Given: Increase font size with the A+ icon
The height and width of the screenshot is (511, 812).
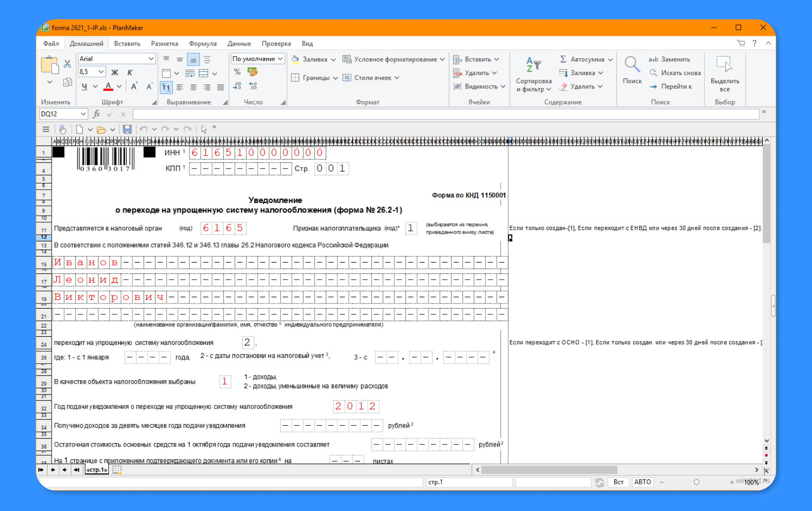Looking at the screenshot, I should point(134,86).
